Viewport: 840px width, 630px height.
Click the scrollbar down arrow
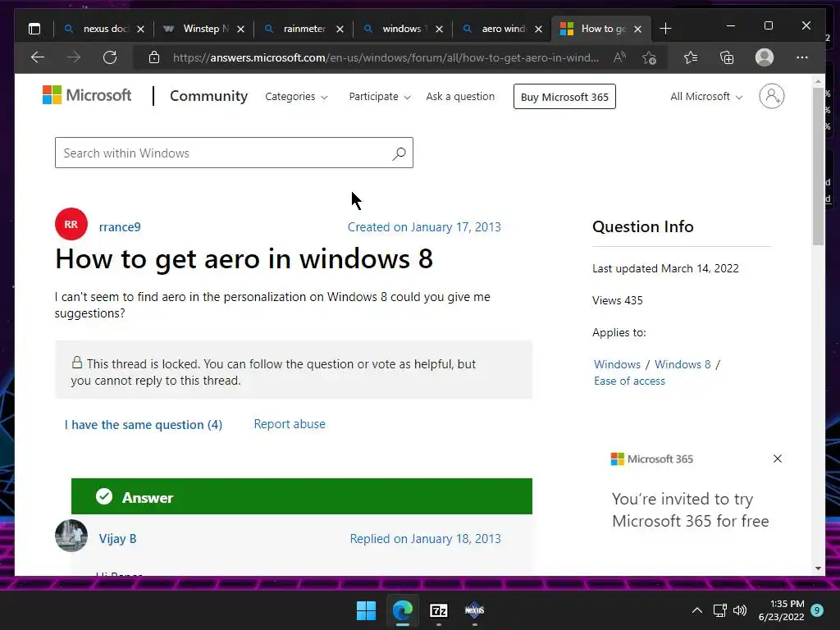pos(818,568)
